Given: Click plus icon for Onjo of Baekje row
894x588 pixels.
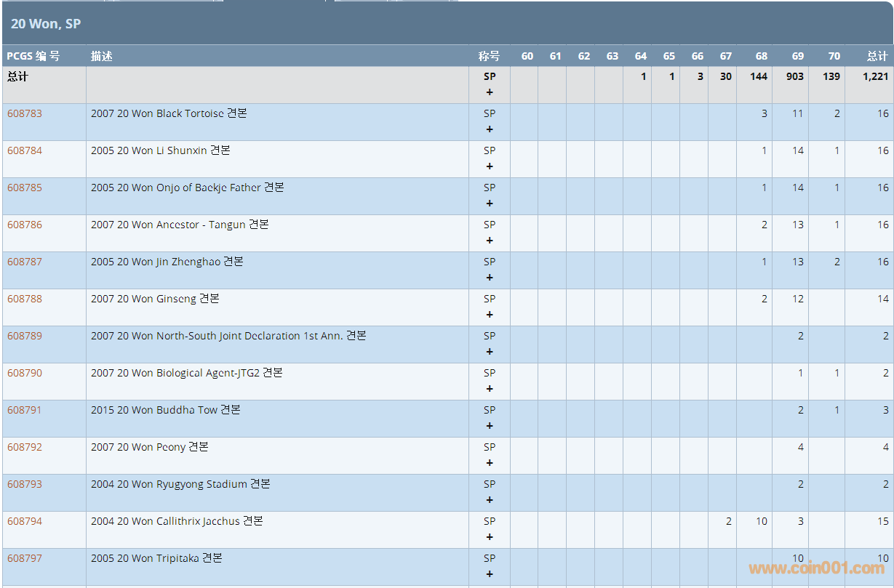Looking at the screenshot, I should click(x=490, y=204).
